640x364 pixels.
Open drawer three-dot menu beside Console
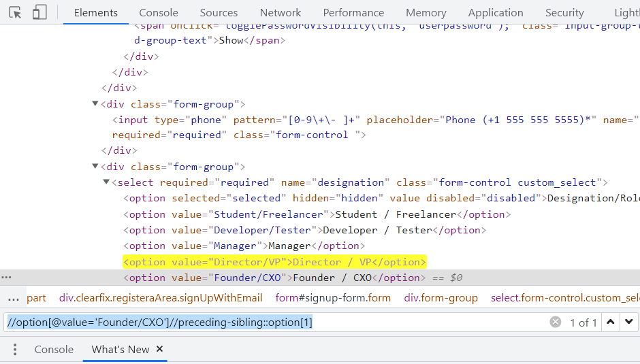point(15,350)
